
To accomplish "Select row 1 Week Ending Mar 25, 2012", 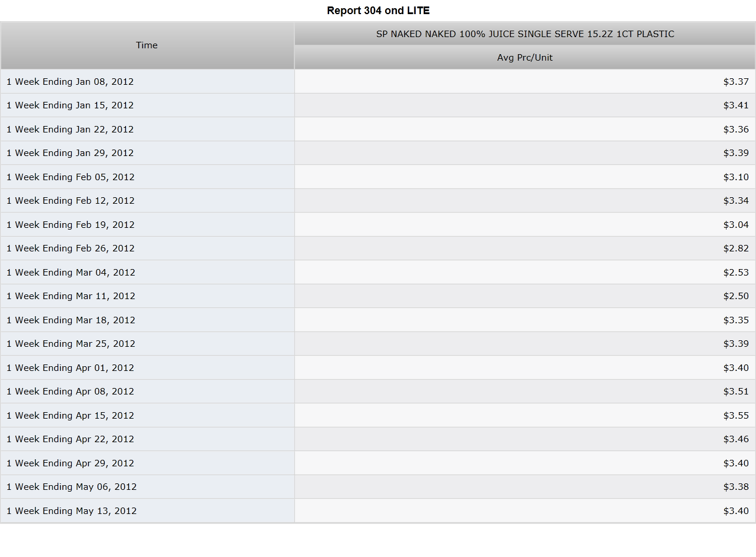I will click(378, 344).
